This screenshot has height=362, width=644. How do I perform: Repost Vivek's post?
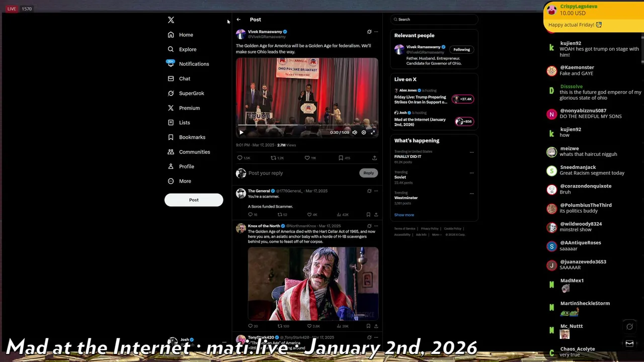[x=273, y=158]
